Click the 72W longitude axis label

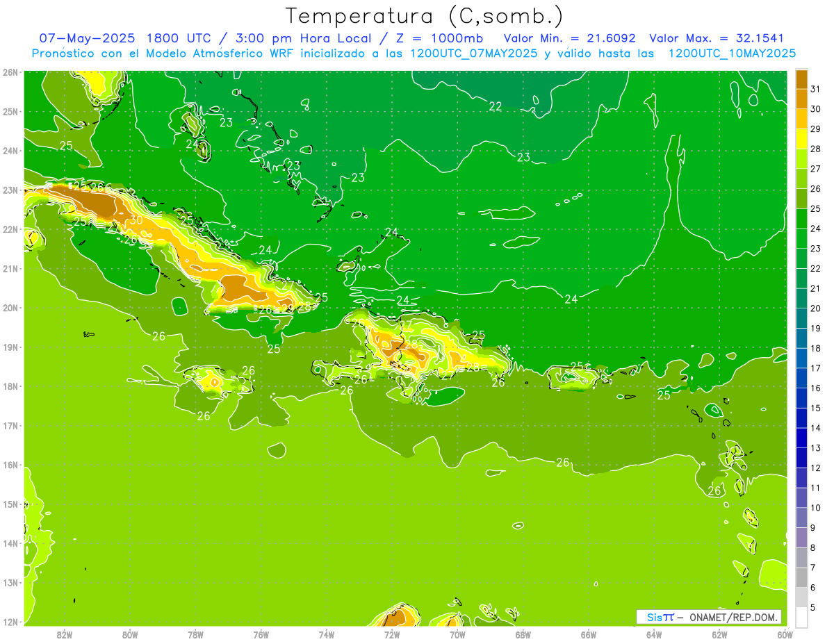[392, 634]
